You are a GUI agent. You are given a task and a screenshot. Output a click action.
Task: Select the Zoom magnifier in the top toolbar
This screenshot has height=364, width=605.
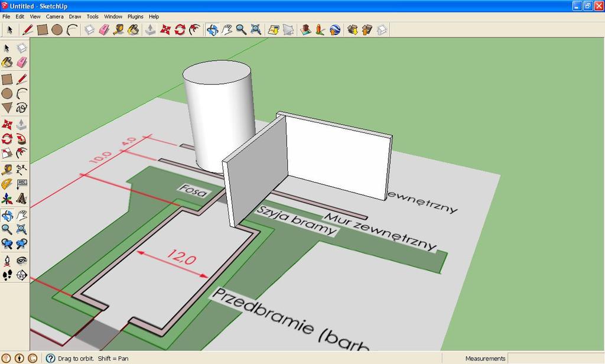[x=241, y=30]
